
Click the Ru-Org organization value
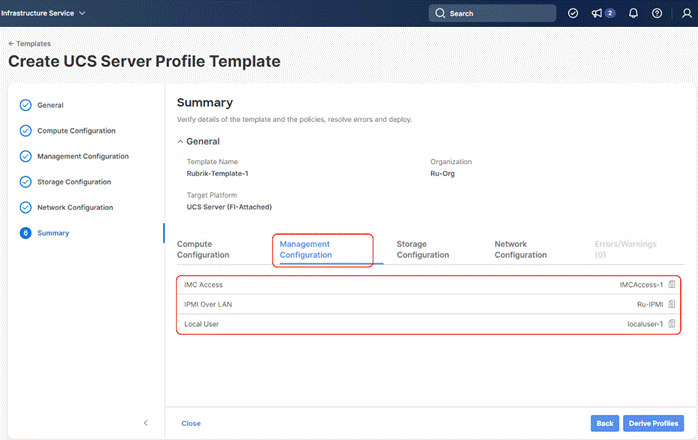[442, 174]
